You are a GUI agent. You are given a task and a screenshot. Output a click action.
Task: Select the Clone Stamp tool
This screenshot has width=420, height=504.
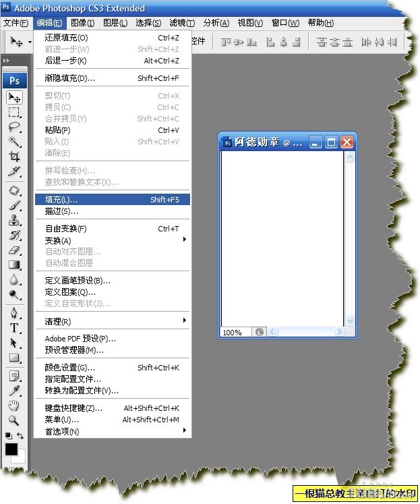(x=14, y=220)
